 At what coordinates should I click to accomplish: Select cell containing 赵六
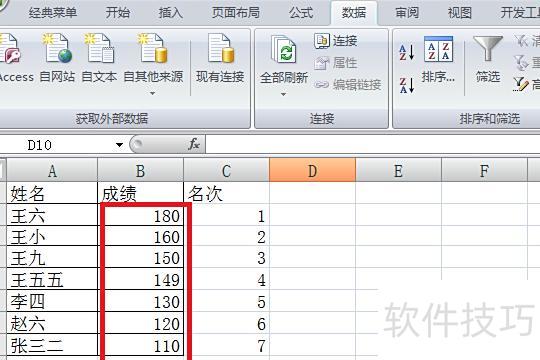tap(52, 323)
